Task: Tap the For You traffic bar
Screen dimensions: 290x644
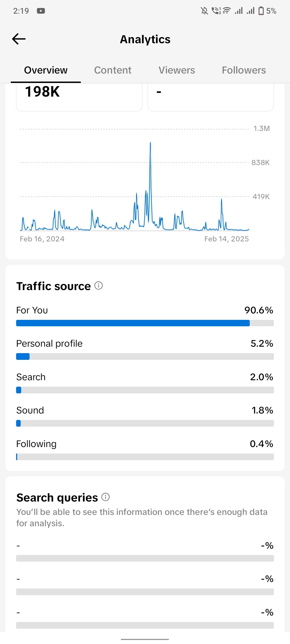Action: click(x=145, y=323)
